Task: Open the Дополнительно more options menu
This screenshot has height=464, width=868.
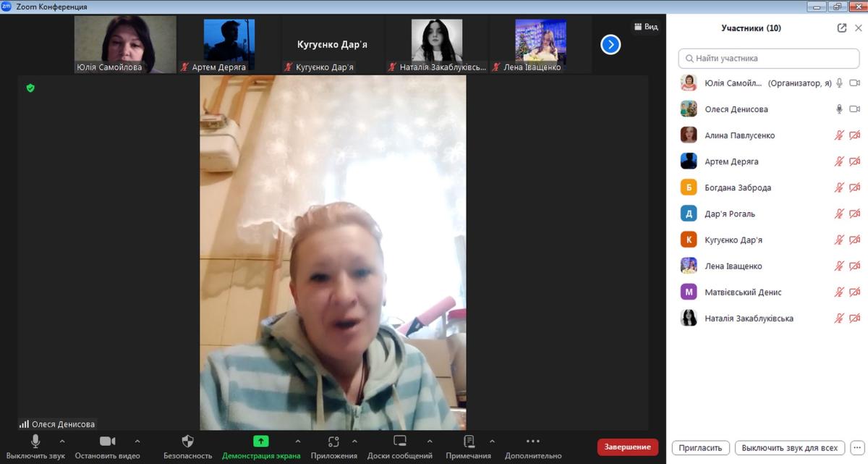Action: 533,447
